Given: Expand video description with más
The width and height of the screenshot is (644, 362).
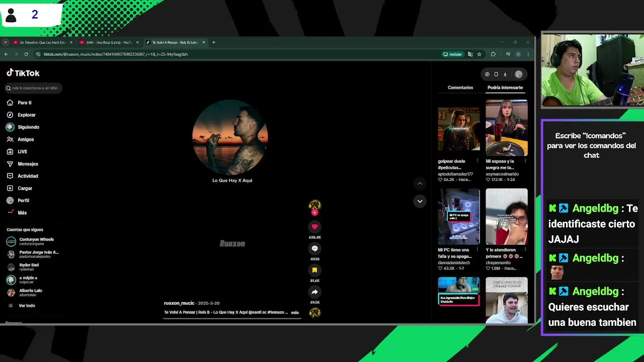Looking at the screenshot, I should click(295, 312).
